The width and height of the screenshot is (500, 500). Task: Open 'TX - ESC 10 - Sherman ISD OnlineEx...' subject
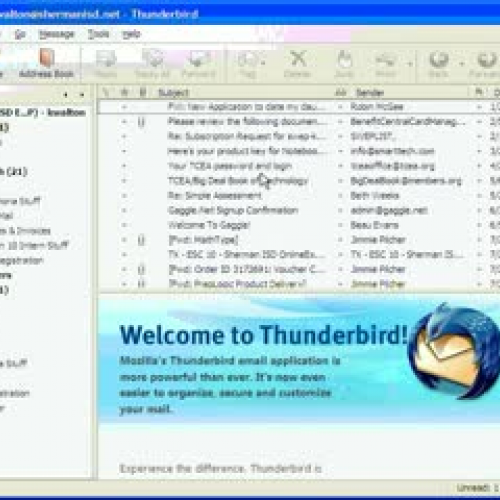coord(247,255)
